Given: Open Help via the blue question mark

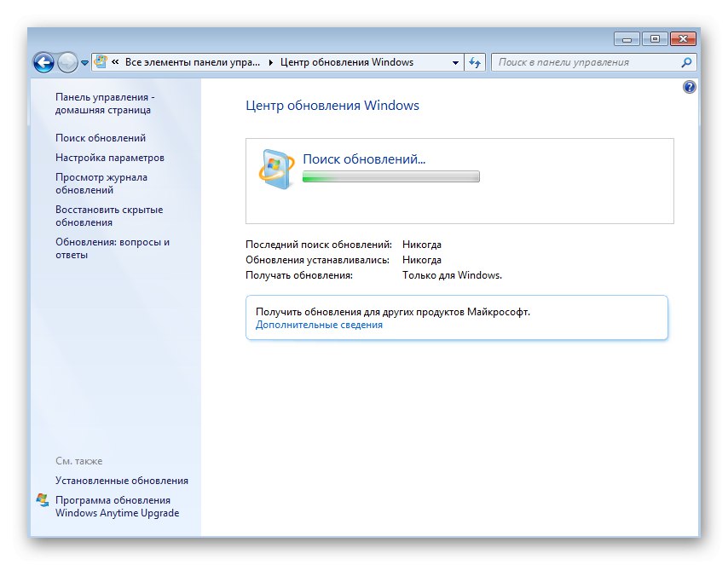Looking at the screenshot, I should tap(690, 87).
